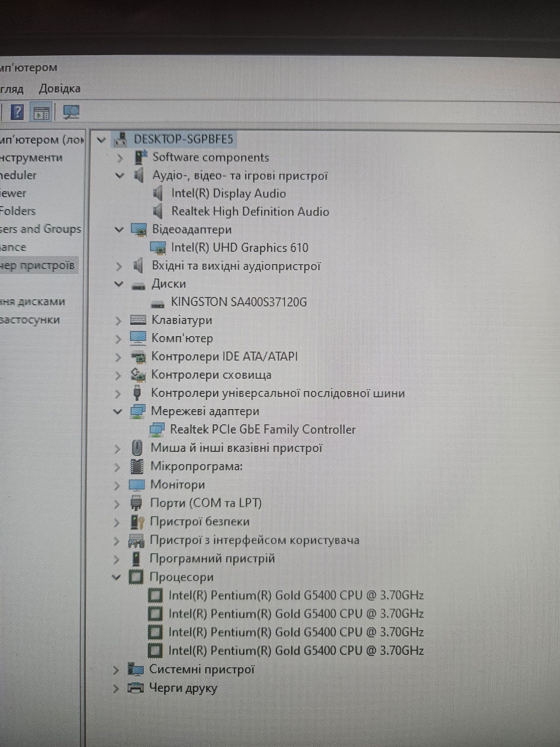
Task: Collapse the Диски category
Action: [x=119, y=284]
